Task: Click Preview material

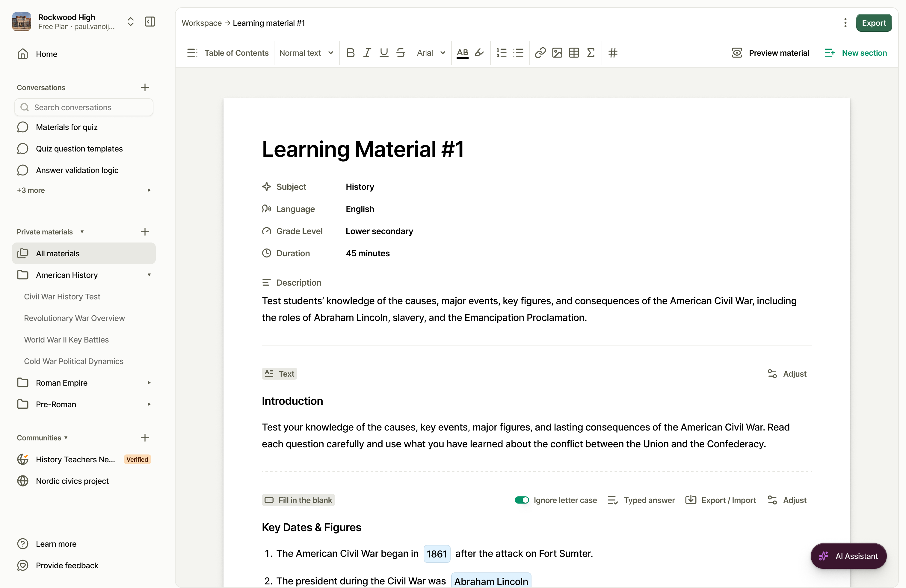Action: (770, 53)
